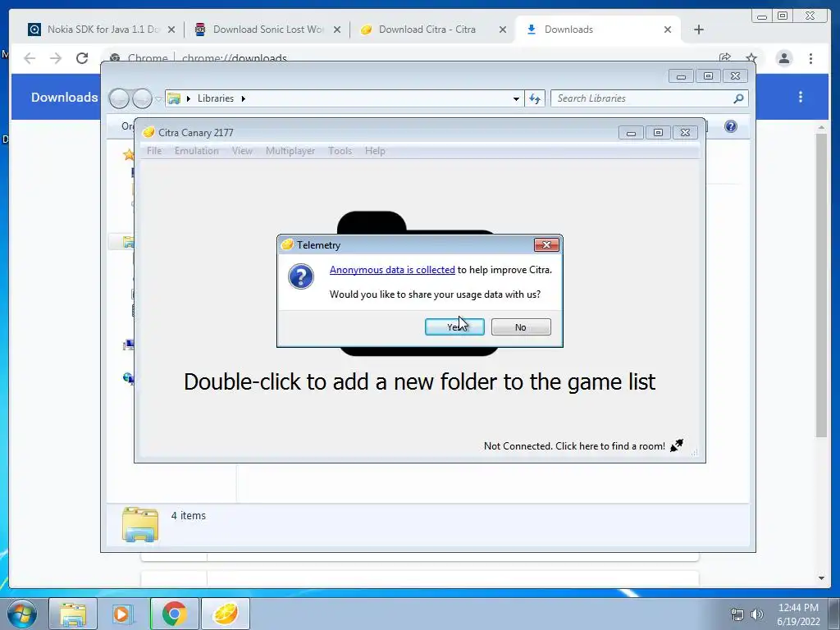Reload the Chrome page
The height and width of the screenshot is (630, 840).
82,58
